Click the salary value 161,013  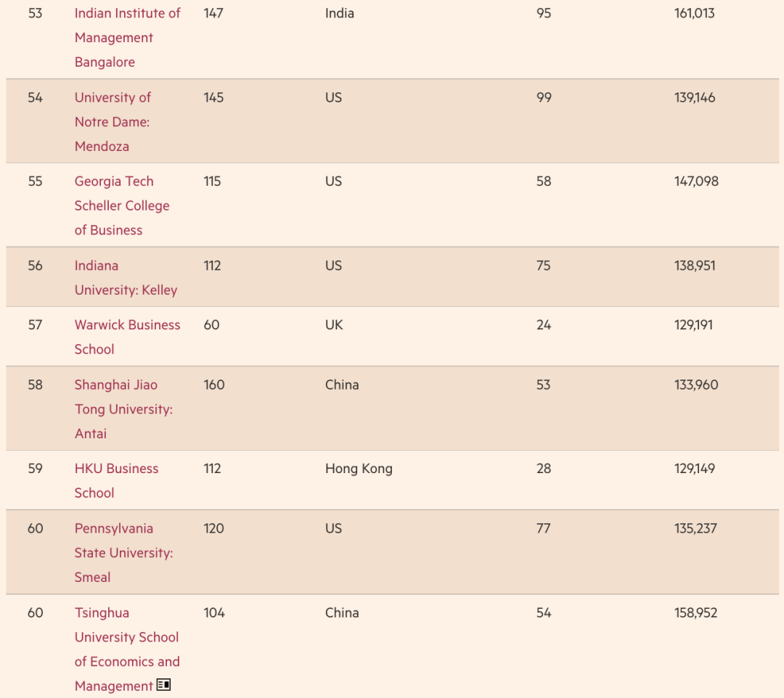(x=695, y=13)
